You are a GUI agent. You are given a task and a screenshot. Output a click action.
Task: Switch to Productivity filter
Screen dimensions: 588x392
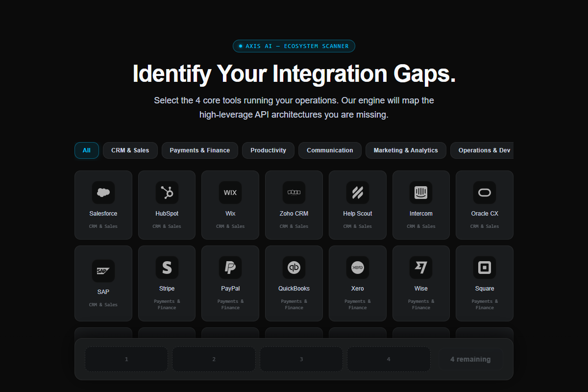[268, 150]
